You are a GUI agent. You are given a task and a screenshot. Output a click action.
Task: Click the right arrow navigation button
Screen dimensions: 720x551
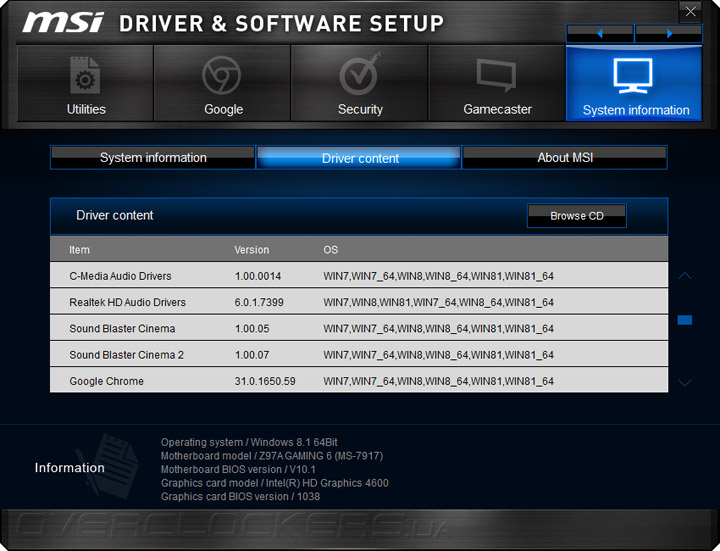(669, 33)
